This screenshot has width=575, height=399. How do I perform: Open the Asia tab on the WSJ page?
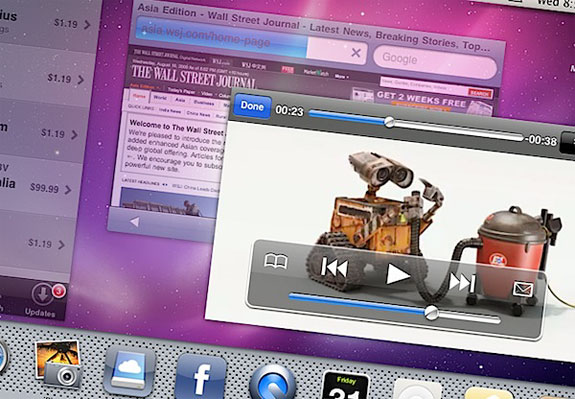180,100
